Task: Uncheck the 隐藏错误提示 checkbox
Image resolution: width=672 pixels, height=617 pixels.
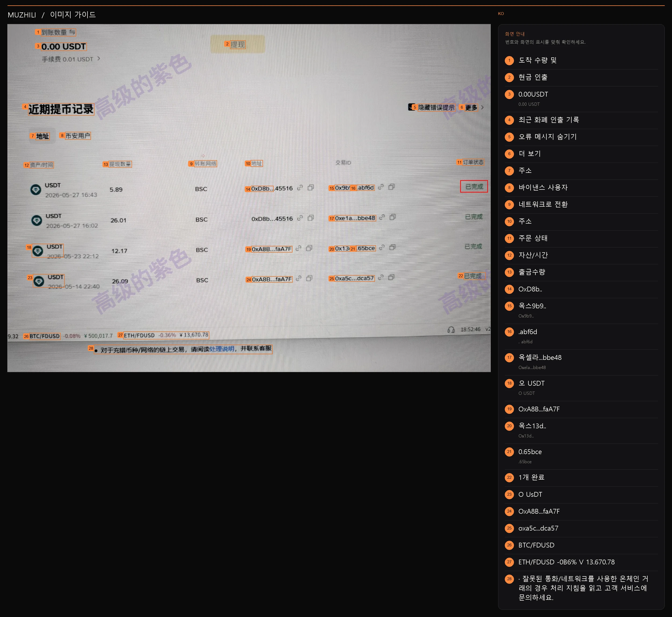Action: point(411,107)
